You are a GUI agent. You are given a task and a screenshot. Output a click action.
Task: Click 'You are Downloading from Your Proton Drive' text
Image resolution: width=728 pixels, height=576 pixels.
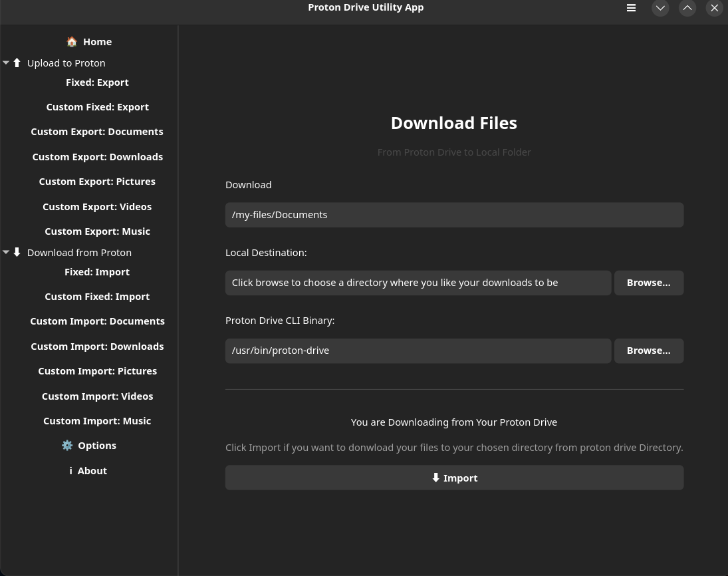tap(453, 422)
